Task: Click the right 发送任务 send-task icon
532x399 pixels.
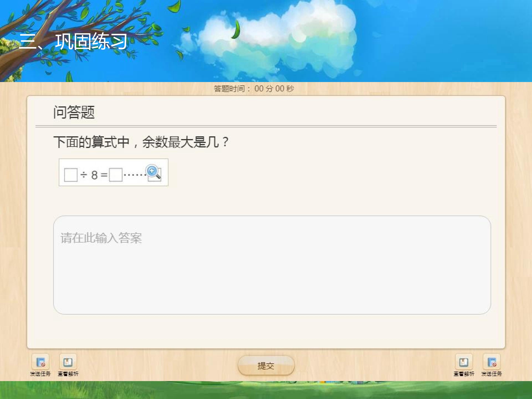Action: click(492, 362)
